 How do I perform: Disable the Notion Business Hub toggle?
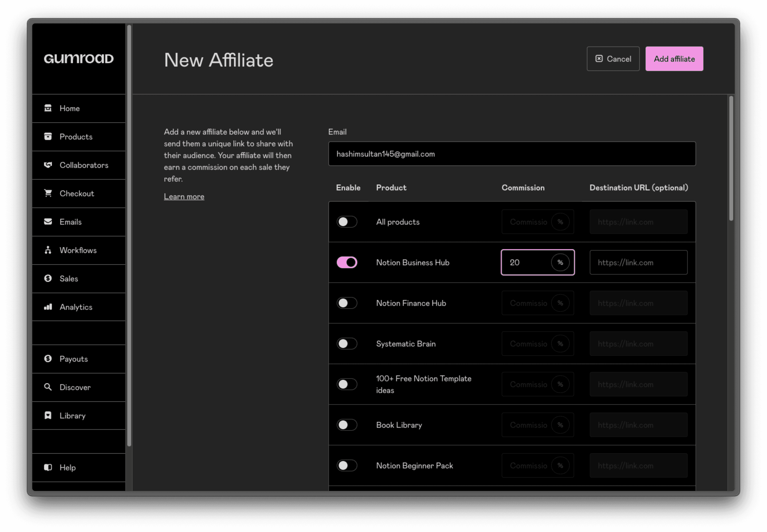pyautogui.click(x=347, y=262)
